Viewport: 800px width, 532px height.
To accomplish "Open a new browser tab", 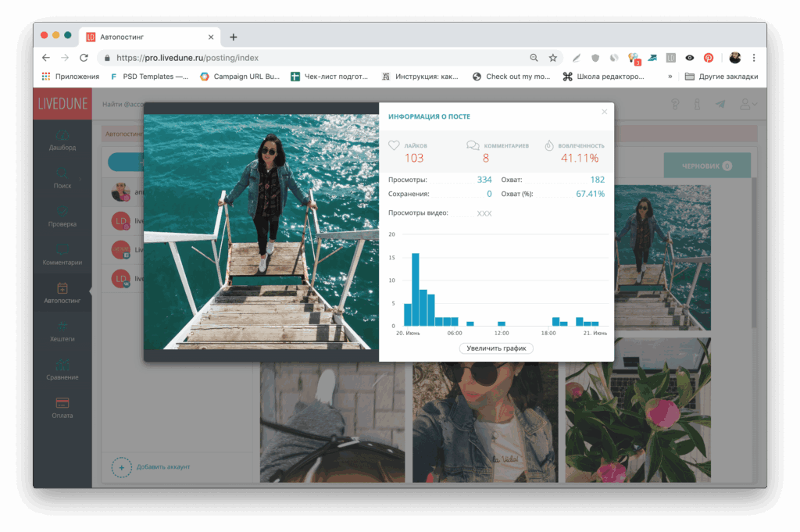I will (x=233, y=37).
